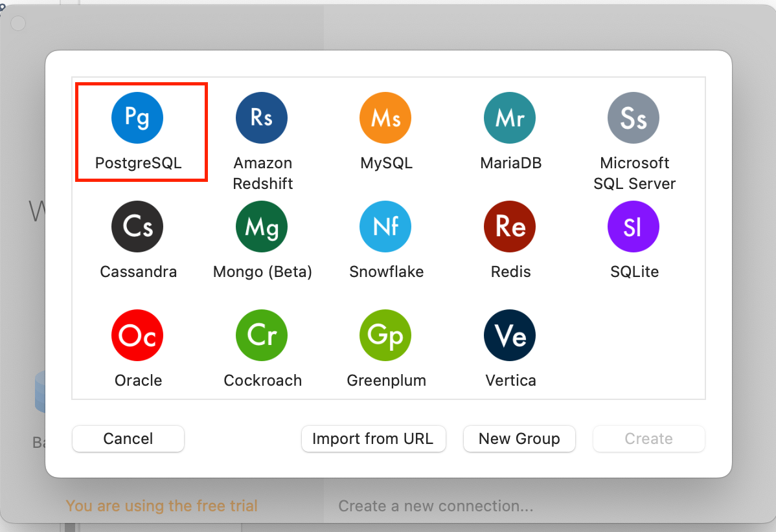The image size is (776, 532).
Task: Click the Oracle label text
Action: pos(138,380)
